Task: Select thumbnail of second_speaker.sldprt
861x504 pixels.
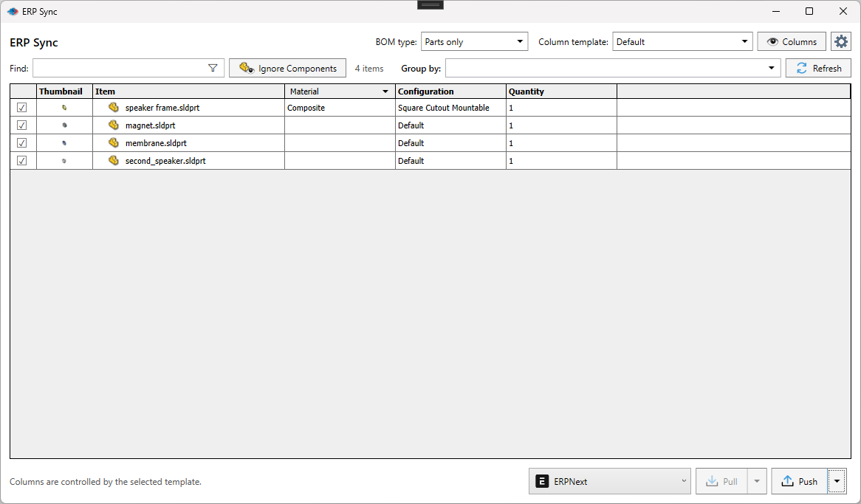Action: 64,160
